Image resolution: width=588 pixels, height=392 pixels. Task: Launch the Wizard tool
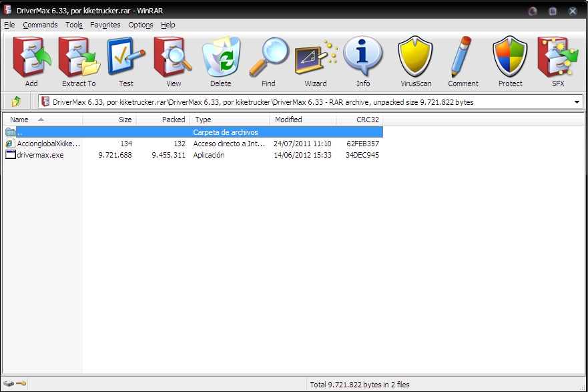(x=316, y=58)
